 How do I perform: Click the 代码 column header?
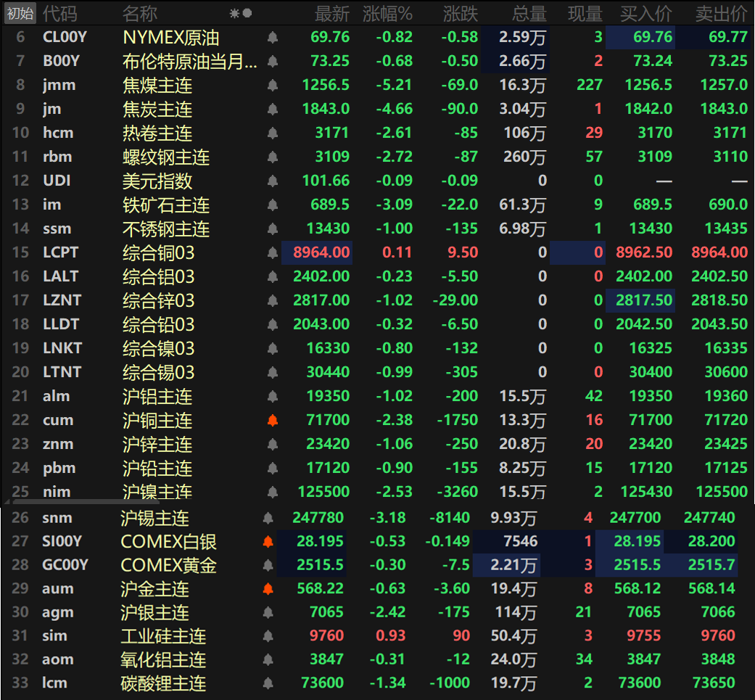(59, 13)
